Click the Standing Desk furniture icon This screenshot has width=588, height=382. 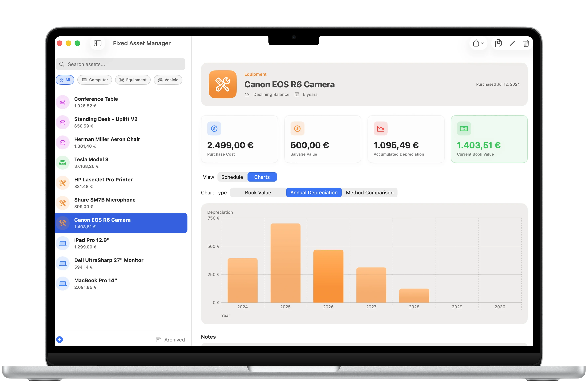point(63,122)
